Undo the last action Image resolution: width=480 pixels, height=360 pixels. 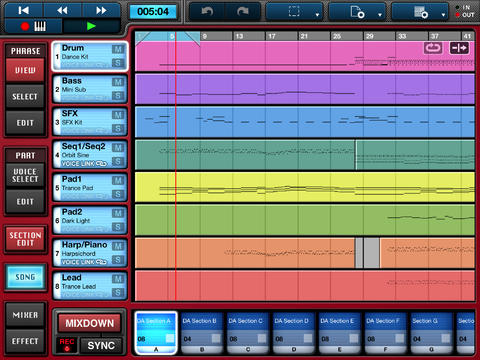[x=207, y=12]
